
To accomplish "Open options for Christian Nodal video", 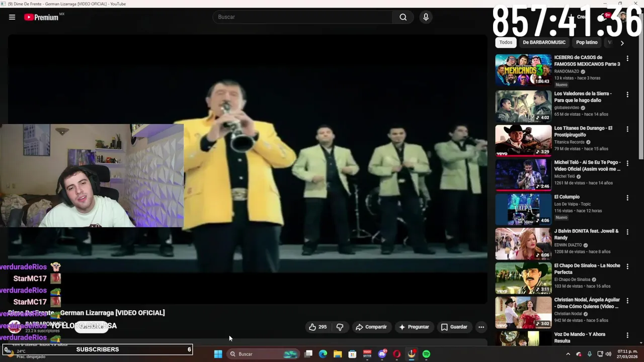I will pyautogui.click(x=627, y=301).
